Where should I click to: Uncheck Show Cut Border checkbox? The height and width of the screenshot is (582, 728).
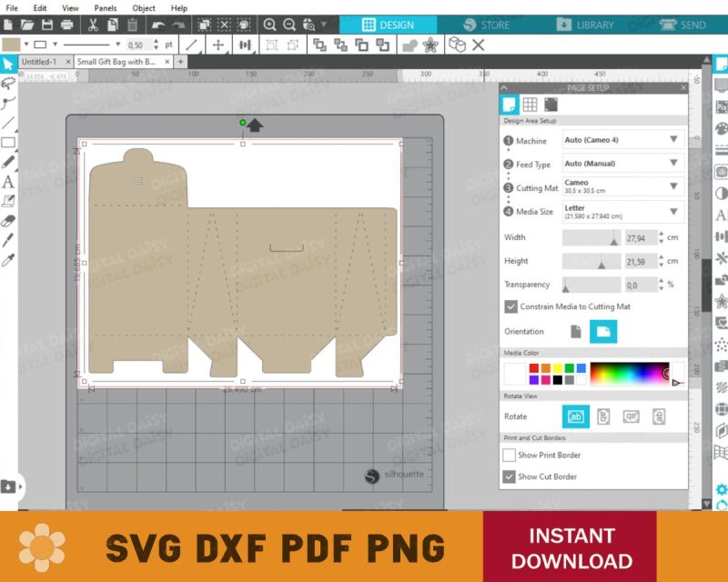[510, 477]
